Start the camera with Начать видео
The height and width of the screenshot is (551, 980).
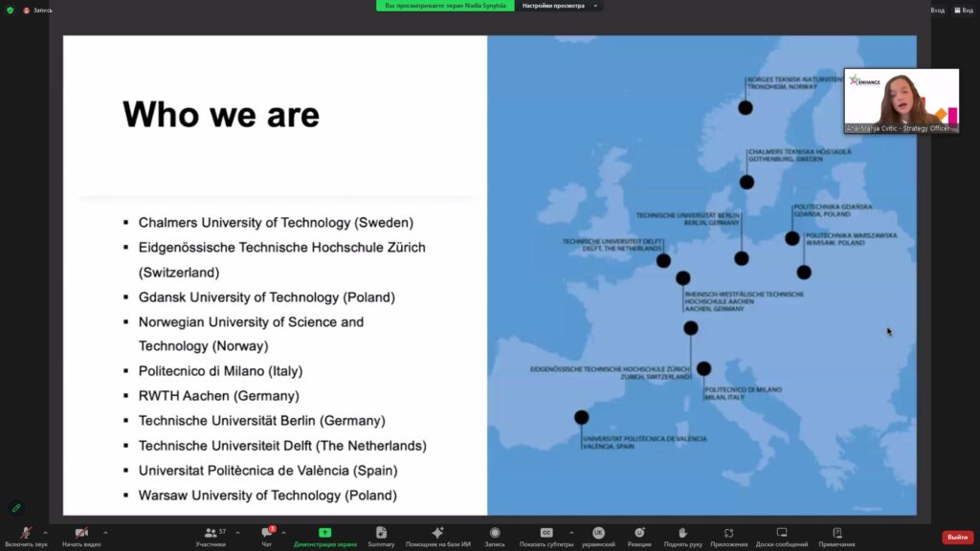point(81,534)
